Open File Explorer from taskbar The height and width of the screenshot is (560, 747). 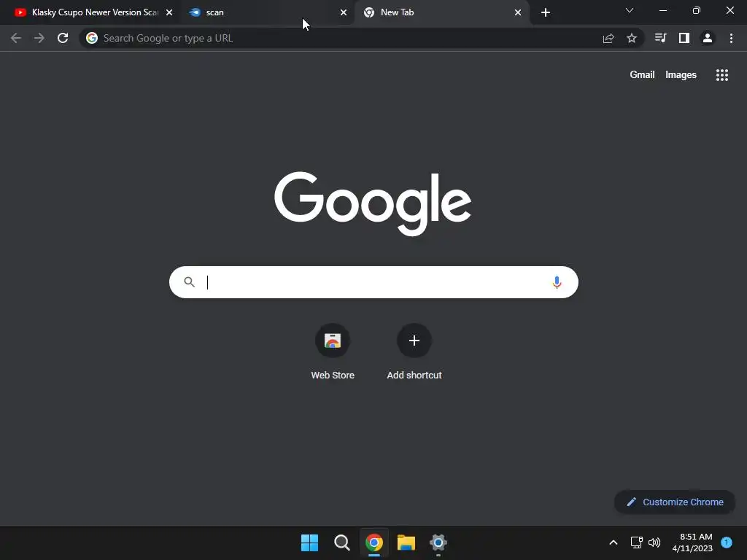(x=406, y=542)
